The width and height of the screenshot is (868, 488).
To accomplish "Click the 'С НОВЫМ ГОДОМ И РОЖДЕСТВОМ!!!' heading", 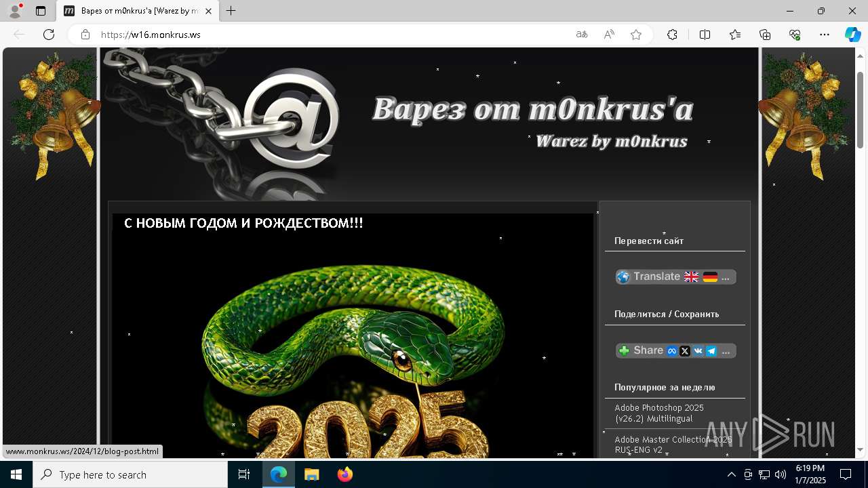I will [243, 223].
